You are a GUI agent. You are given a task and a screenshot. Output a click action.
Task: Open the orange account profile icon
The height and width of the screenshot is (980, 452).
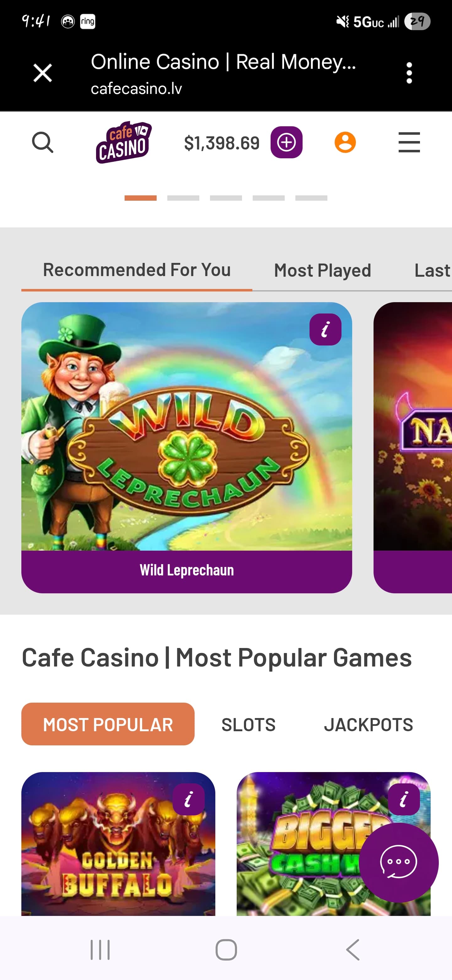point(345,142)
